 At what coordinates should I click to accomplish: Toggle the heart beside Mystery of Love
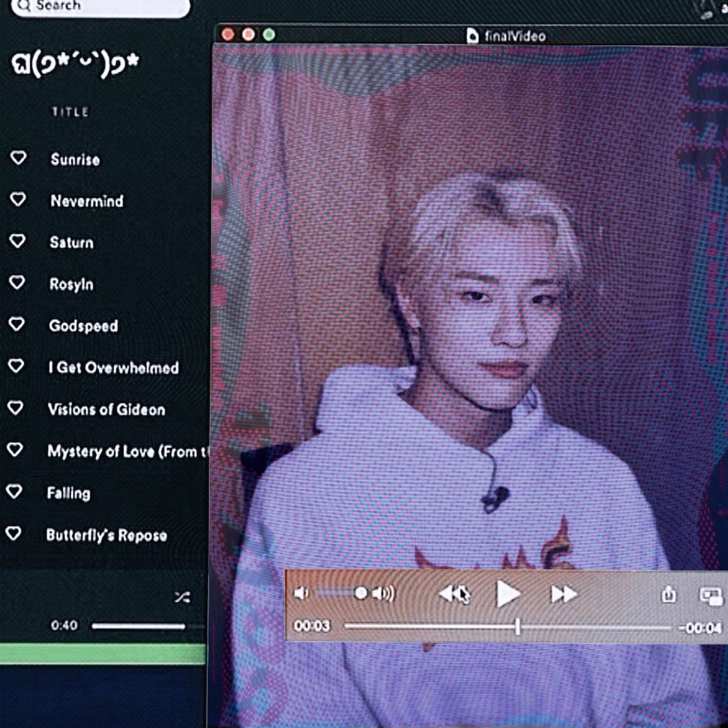(15, 450)
